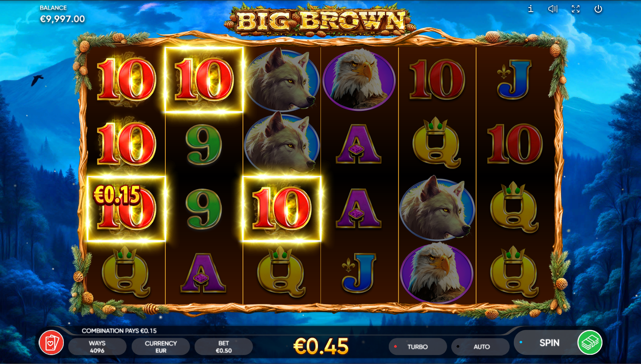The width and height of the screenshot is (641, 364).
Task: Click the eagle symbol in top row
Action: (x=359, y=79)
